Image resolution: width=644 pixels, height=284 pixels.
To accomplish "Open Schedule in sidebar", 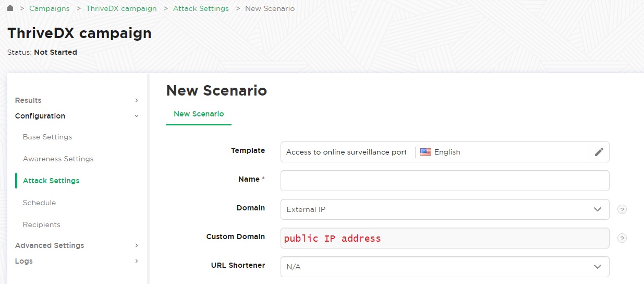I will click(x=39, y=203).
